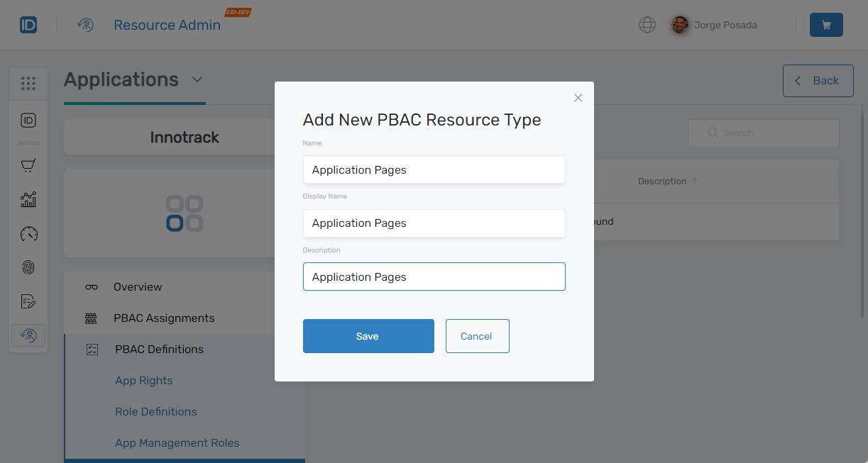Click the analytics chart icon in the sidebar
868x463 pixels.
click(x=28, y=199)
